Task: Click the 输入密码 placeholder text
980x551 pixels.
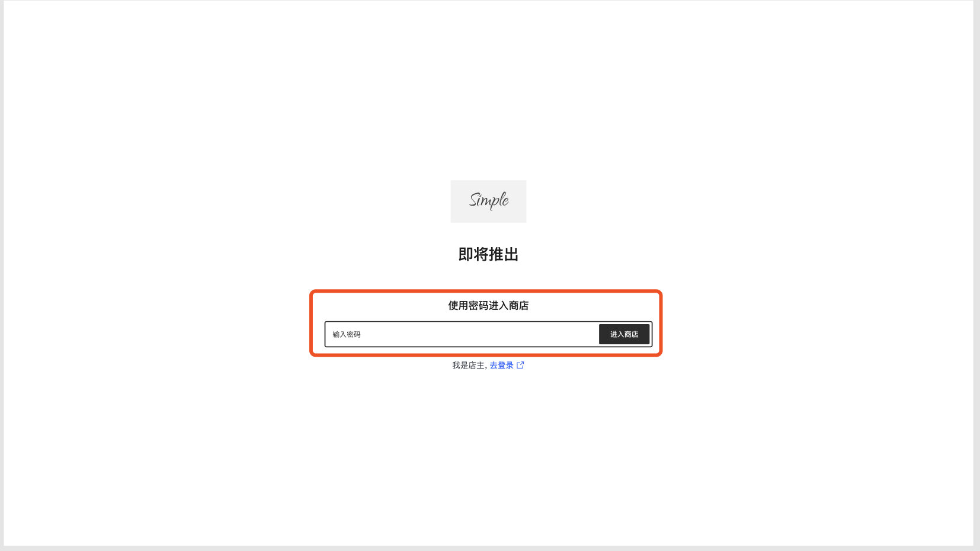Action: tap(347, 334)
